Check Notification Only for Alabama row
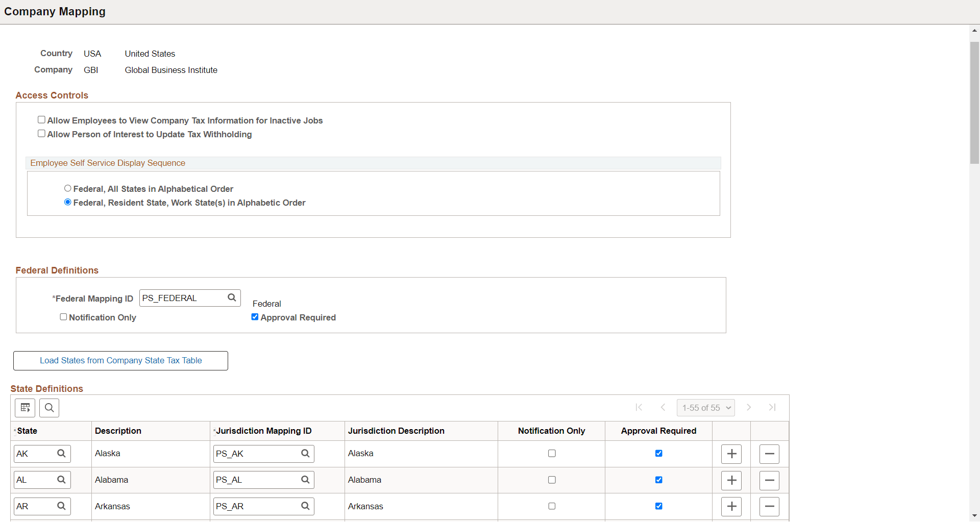The image size is (980, 522). (552, 480)
